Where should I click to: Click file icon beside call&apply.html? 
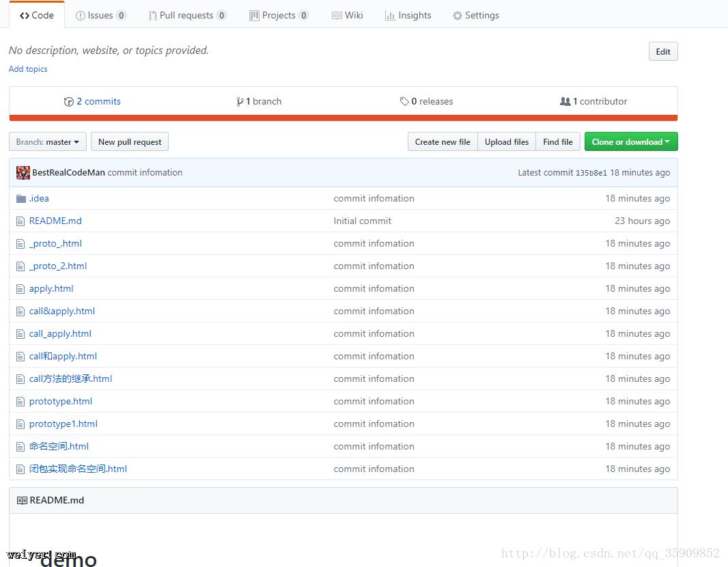(x=20, y=312)
